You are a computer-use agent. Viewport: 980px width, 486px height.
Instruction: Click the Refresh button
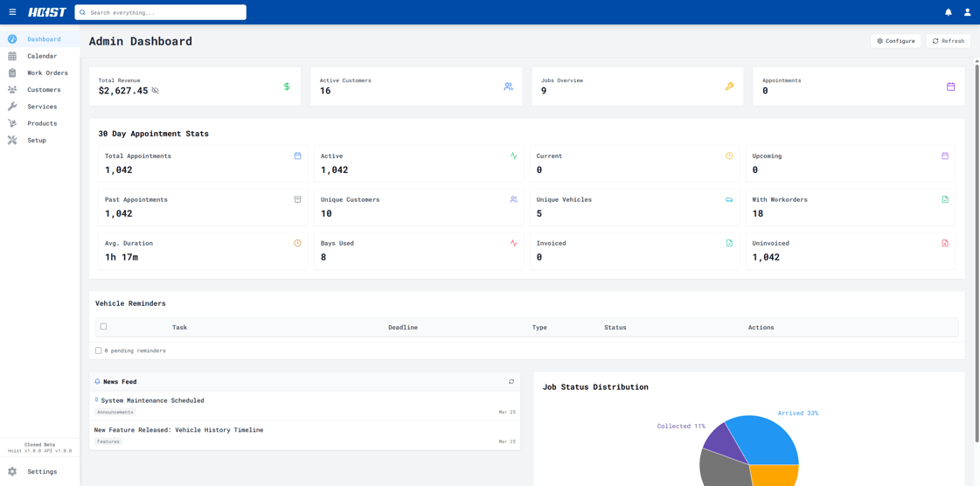pyautogui.click(x=949, y=40)
